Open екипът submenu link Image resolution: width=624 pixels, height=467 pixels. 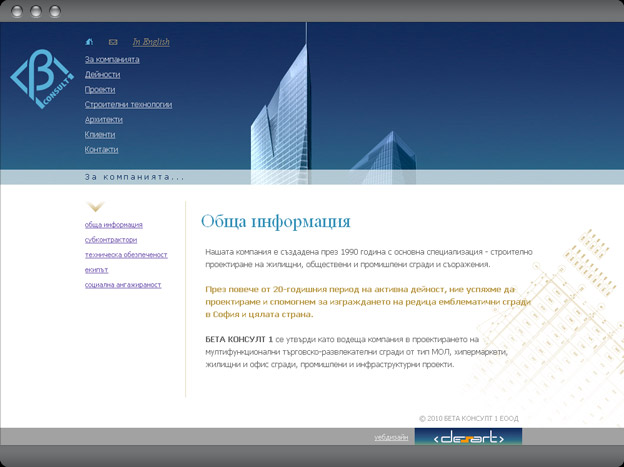[96, 270]
